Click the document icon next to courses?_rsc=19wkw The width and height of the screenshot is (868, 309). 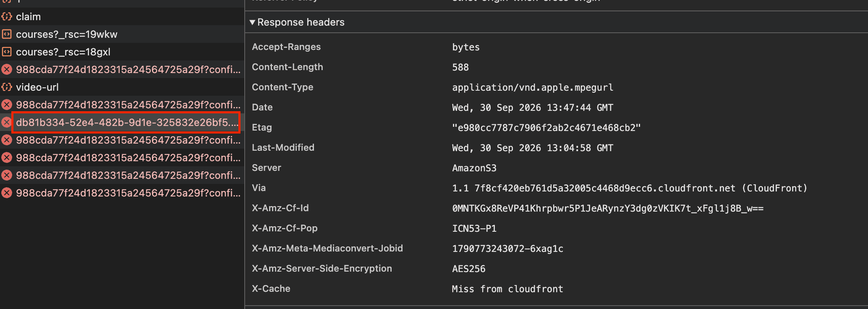[7, 34]
